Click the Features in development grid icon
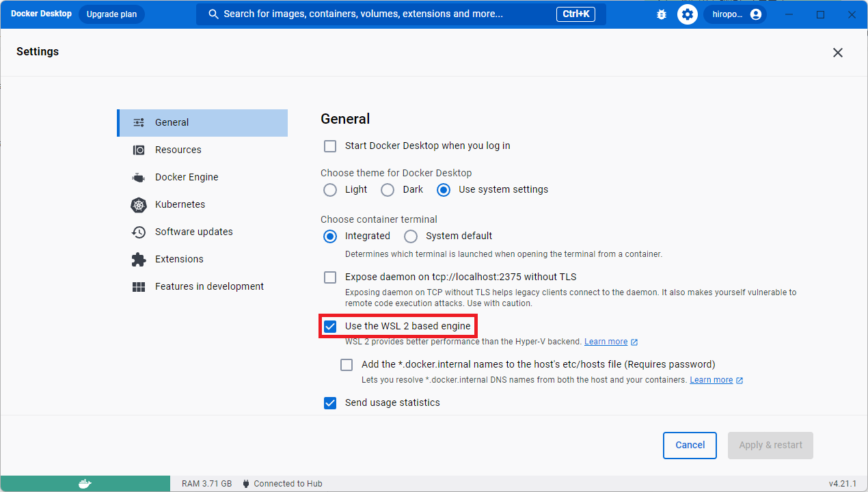Viewport: 868px width, 492px height. pyautogui.click(x=139, y=287)
